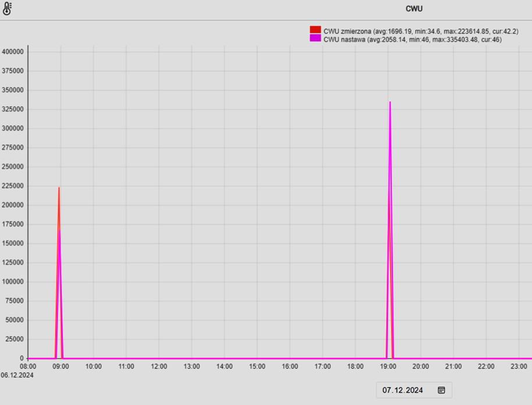Click the red CWU zmierzona legend swatch
Image resolution: width=532 pixels, height=405 pixels.
click(x=315, y=30)
